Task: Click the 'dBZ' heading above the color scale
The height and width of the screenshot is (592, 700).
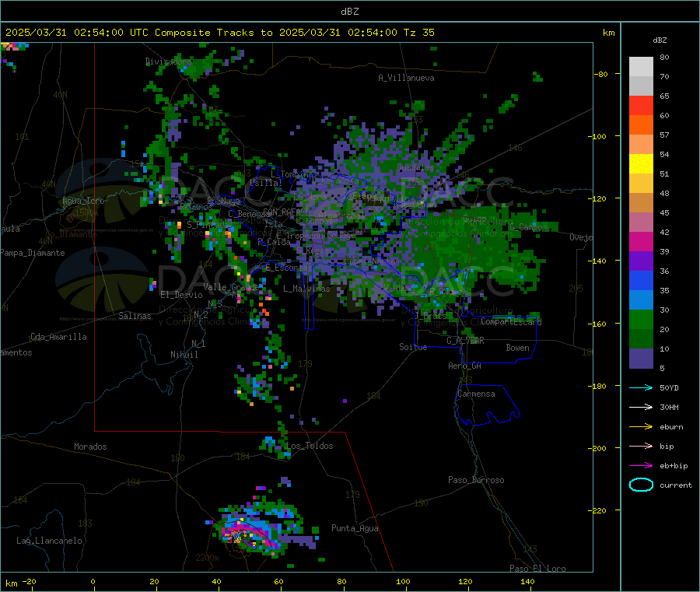Action: pyautogui.click(x=660, y=40)
